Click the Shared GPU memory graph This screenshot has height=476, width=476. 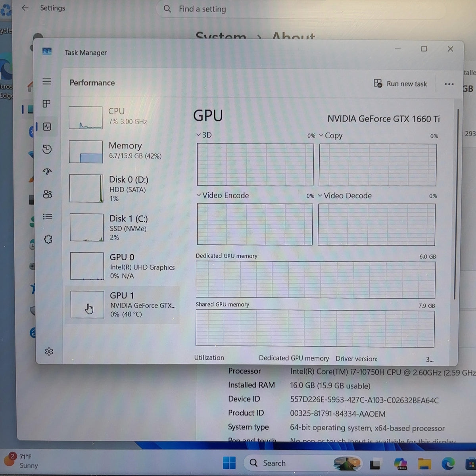click(315, 329)
